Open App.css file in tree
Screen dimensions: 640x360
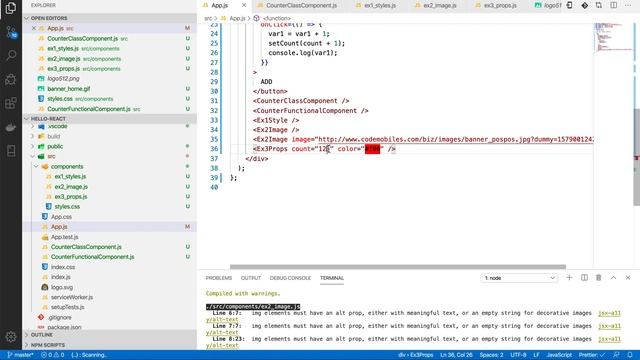(x=61, y=217)
